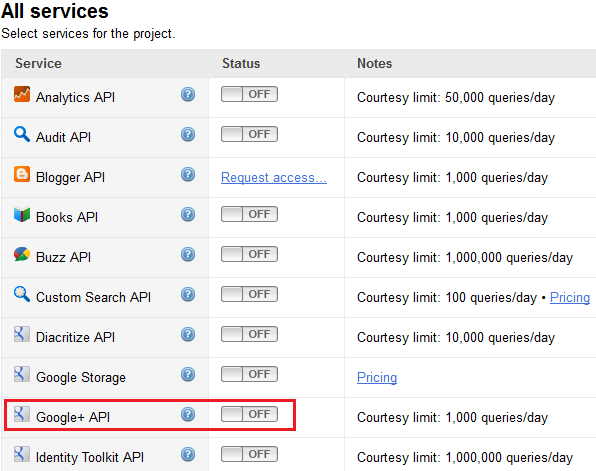The width and height of the screenshot is (596, 471).
Task: Open help for Custom Search API
Action: 188,294
